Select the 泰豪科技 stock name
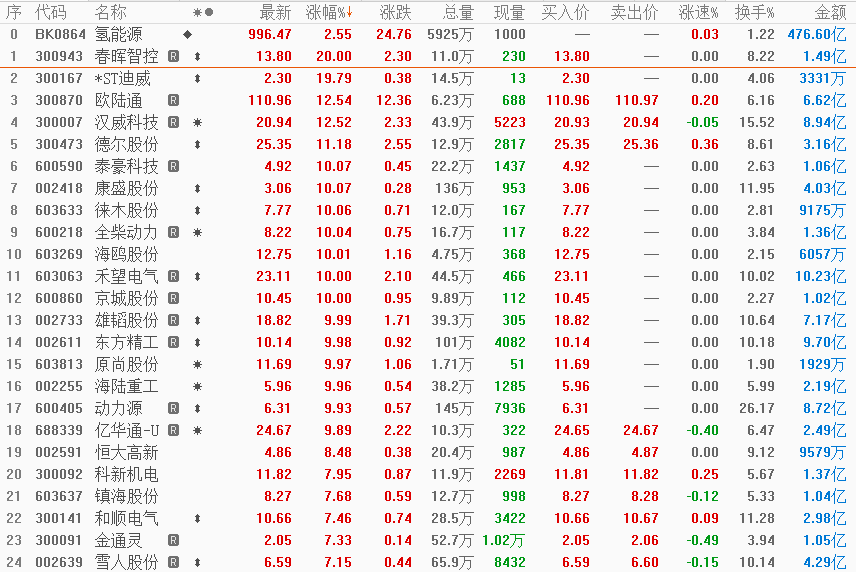This screenshot has height=572, width=856. point(126,166)
